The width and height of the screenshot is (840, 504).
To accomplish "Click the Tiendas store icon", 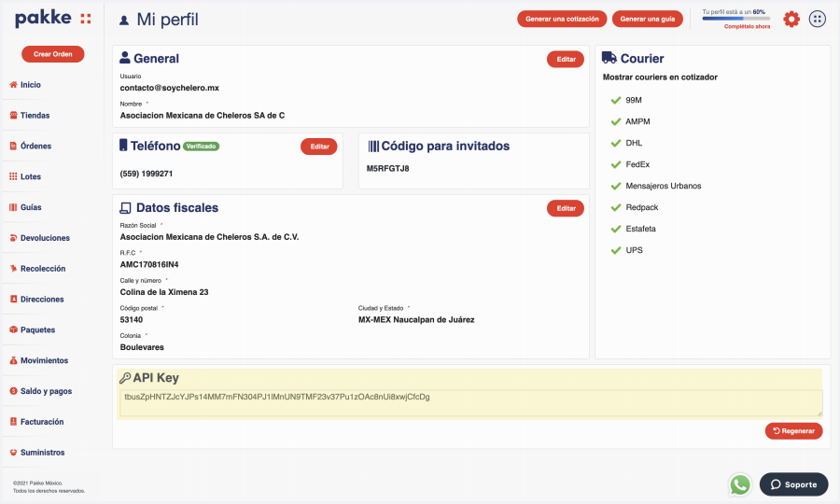I will pyautogui.click(x=13, y=116).
